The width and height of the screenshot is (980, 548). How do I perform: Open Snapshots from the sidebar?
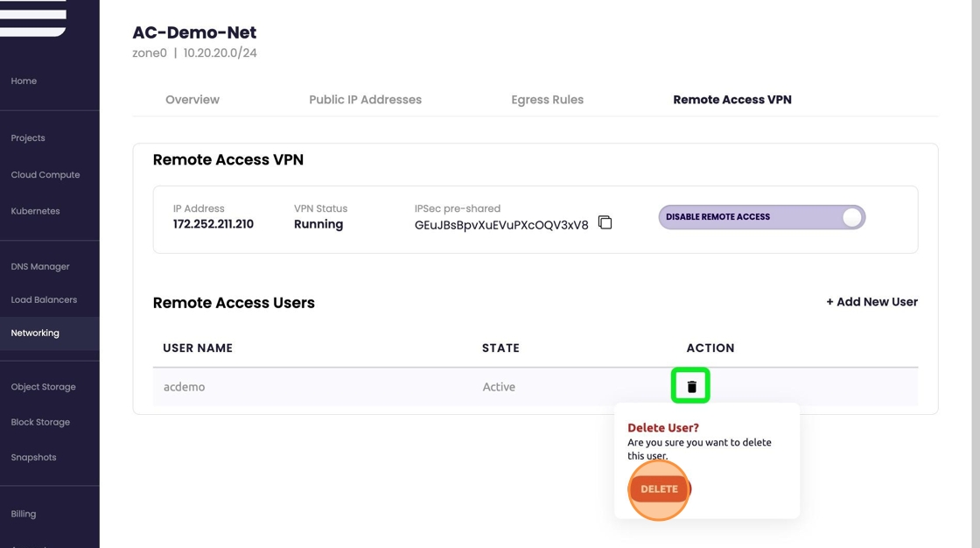coord(33,458)
